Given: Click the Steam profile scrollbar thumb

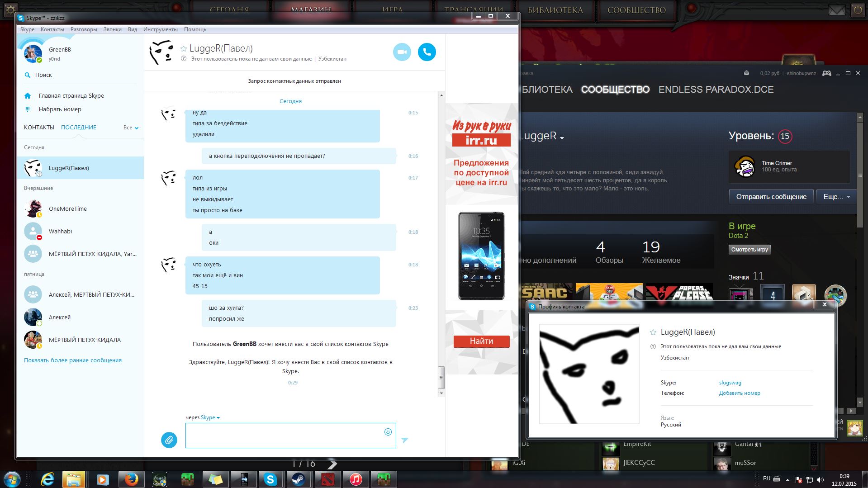Looking at the screenshot, I should click(860, 174).
